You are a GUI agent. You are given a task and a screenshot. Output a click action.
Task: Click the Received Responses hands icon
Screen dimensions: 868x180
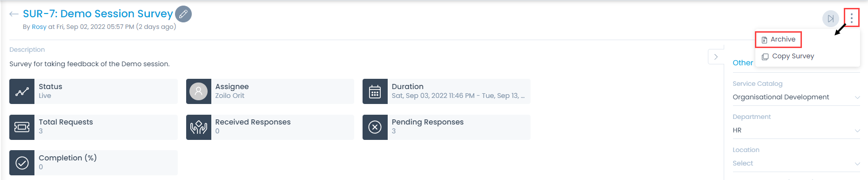[199, 127]
